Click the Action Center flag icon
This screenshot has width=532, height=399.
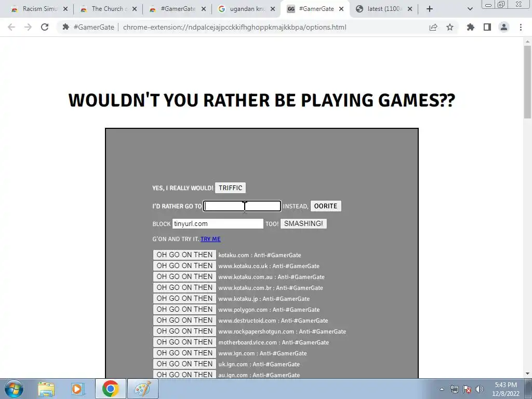click(x=467, y=389)
